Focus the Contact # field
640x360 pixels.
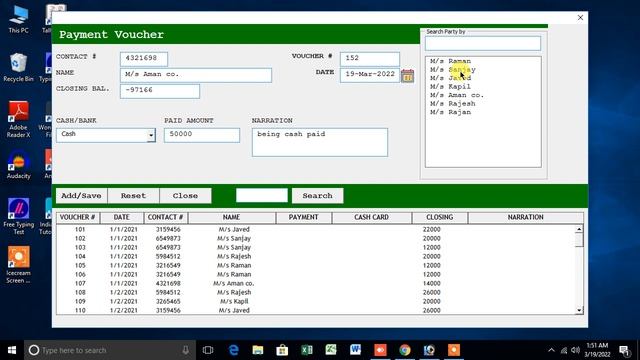tap(144, 59)
